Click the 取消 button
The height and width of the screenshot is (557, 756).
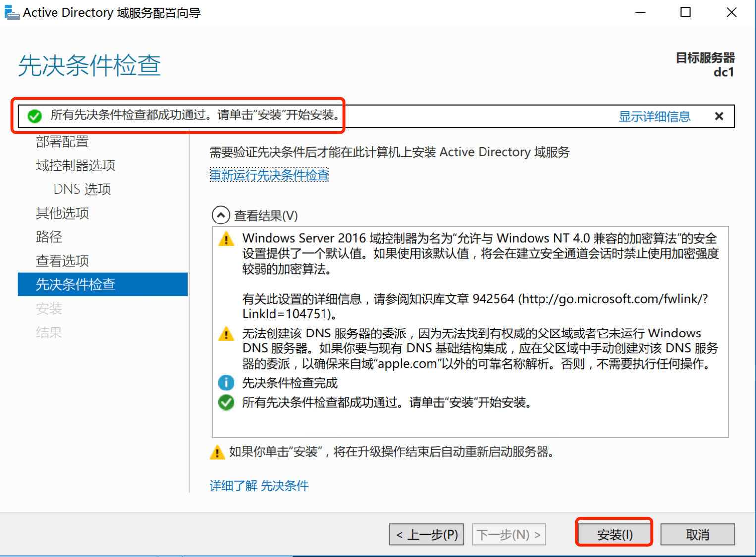click(x=697, y=535)
